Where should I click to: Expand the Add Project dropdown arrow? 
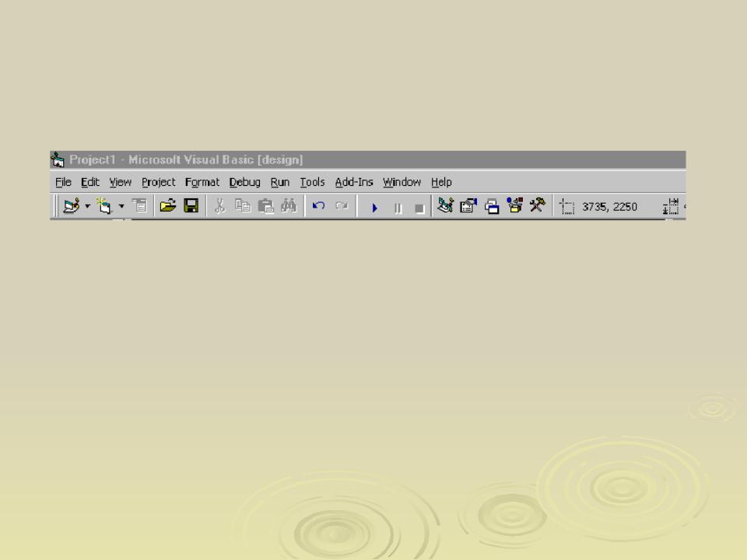tap(87, 206)
